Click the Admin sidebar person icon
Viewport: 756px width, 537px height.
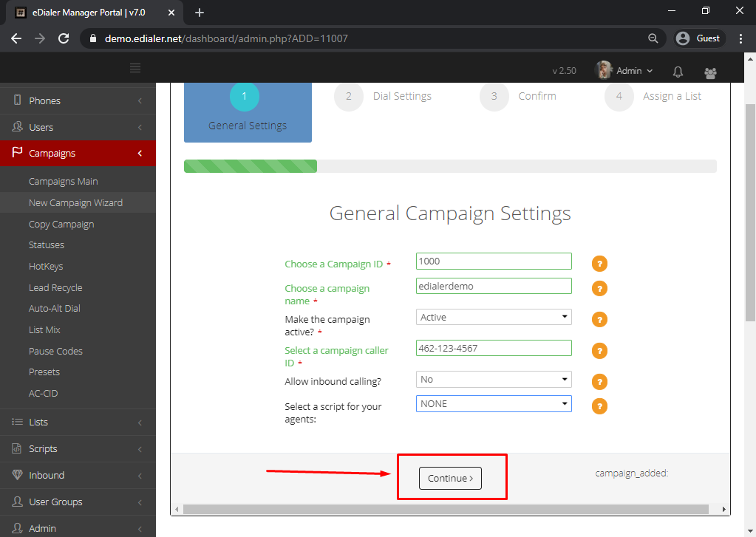17,528
